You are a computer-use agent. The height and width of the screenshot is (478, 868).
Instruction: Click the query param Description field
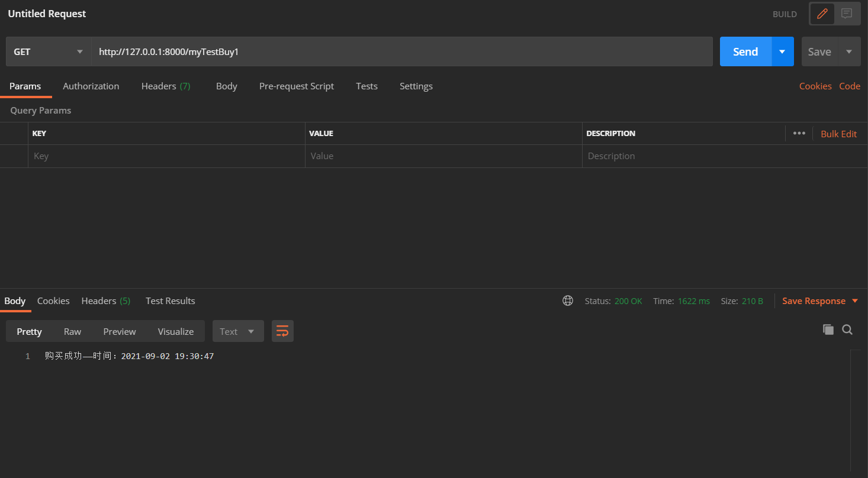(725, 156)
